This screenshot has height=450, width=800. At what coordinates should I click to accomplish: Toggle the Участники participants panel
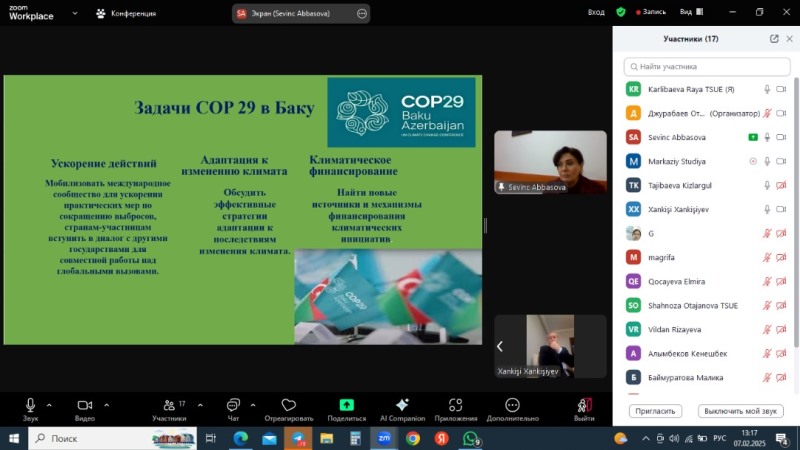[x=168, y=405]
